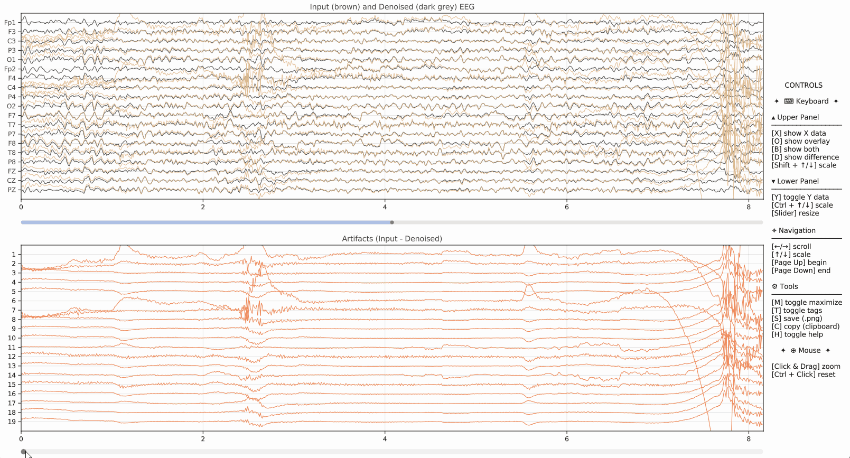This screenshot has width=850, height=458.
Task: Click the [C] copy (clipboard) entry
Action: coord(805,326)
